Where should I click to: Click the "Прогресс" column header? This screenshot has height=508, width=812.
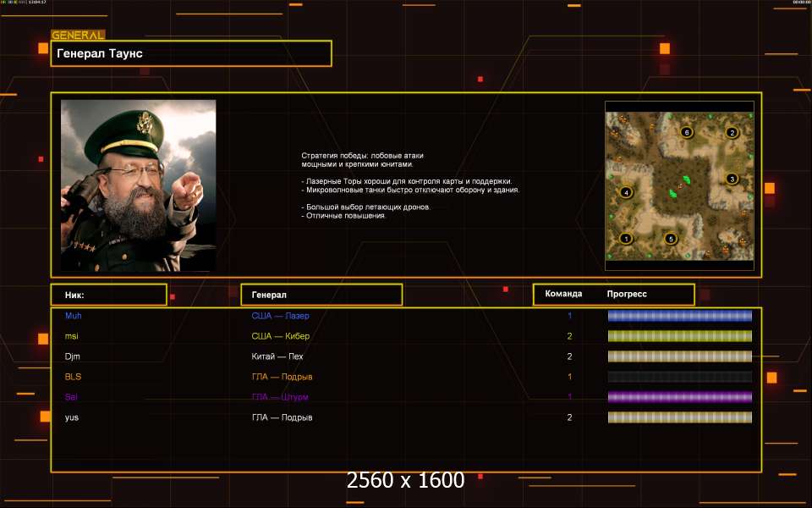pyautogui.click(x=627, y=295)
